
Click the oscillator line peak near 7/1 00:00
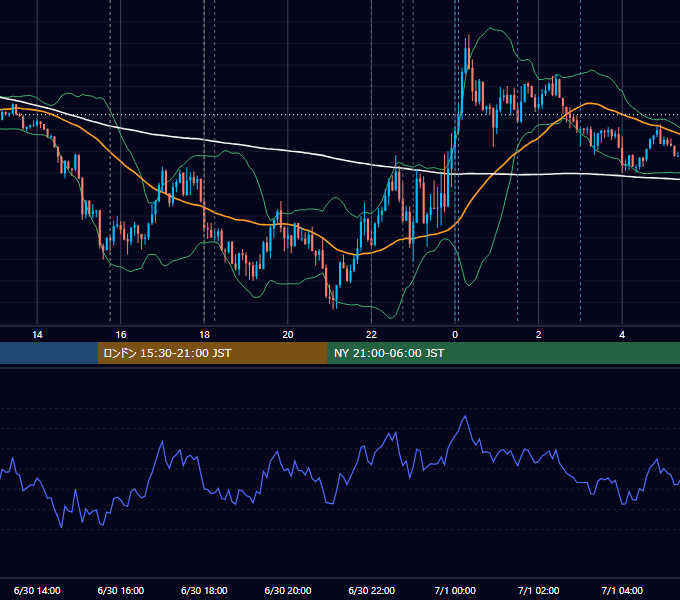click(466, 416)
